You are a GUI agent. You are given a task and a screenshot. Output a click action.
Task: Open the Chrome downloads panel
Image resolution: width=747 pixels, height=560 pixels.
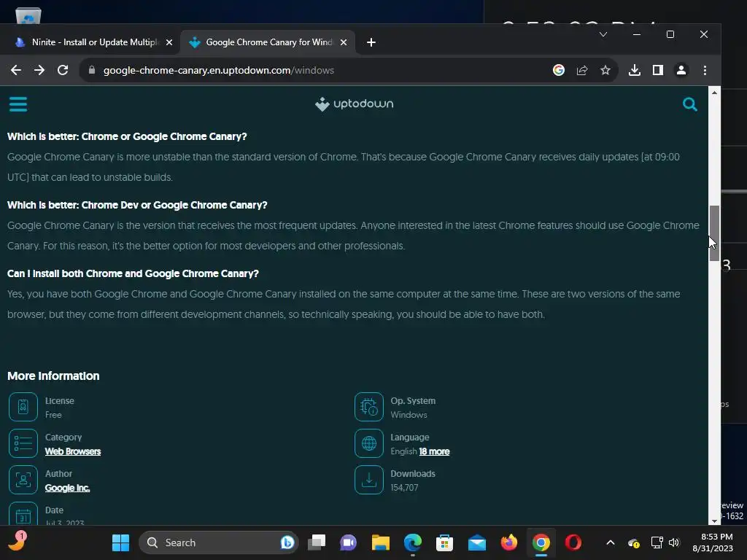pyautogui.click(x=634, y=70)
